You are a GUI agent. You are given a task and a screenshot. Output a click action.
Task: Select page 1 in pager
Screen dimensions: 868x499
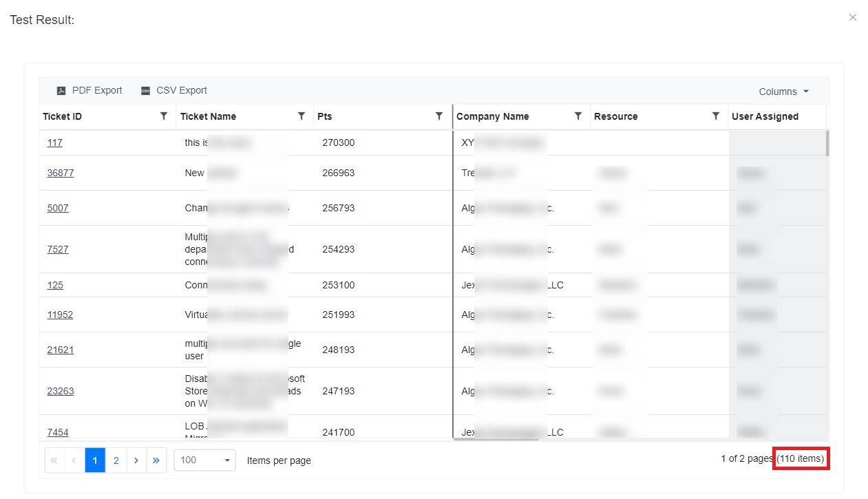point(95,460)
